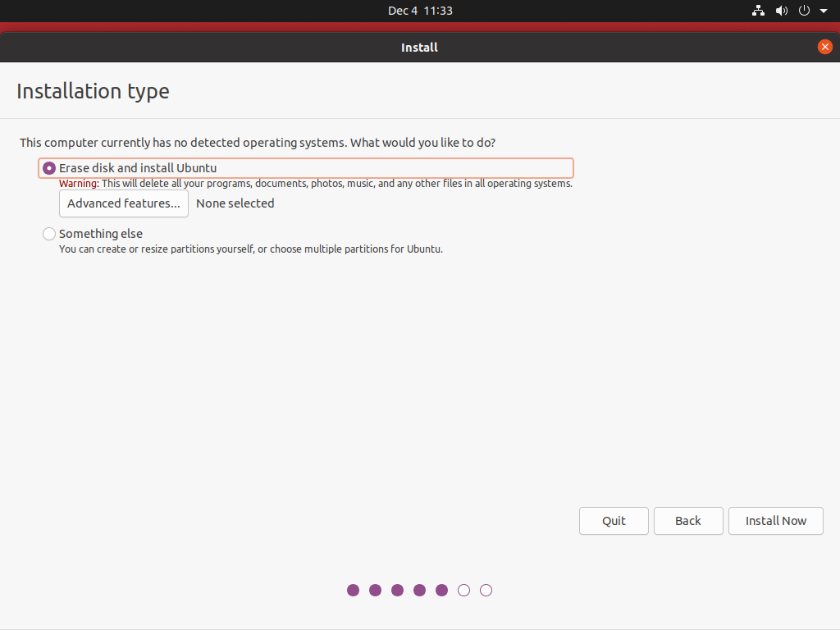Click the Installation type heading

pyautogui.click(x=94, y=91)
